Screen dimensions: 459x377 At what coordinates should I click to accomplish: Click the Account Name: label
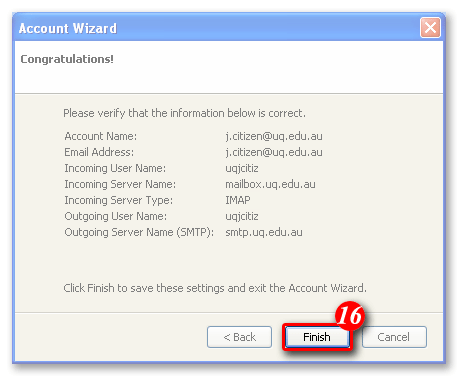101,136
